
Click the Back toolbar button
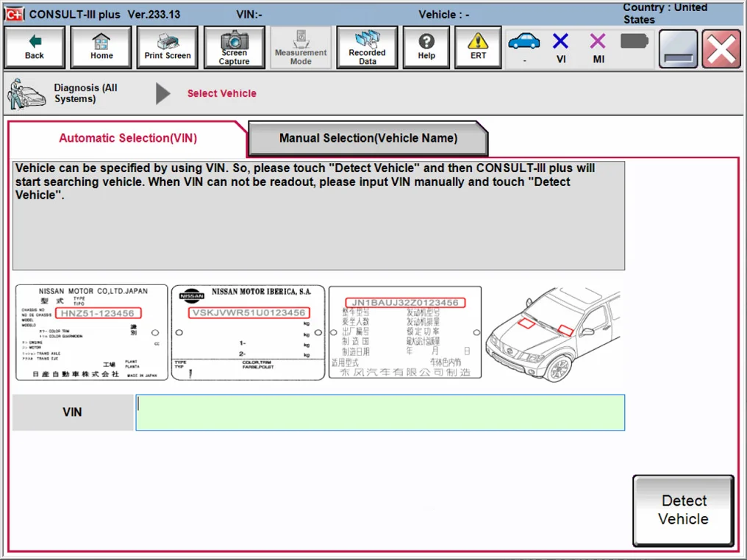[x=34, y=48]
